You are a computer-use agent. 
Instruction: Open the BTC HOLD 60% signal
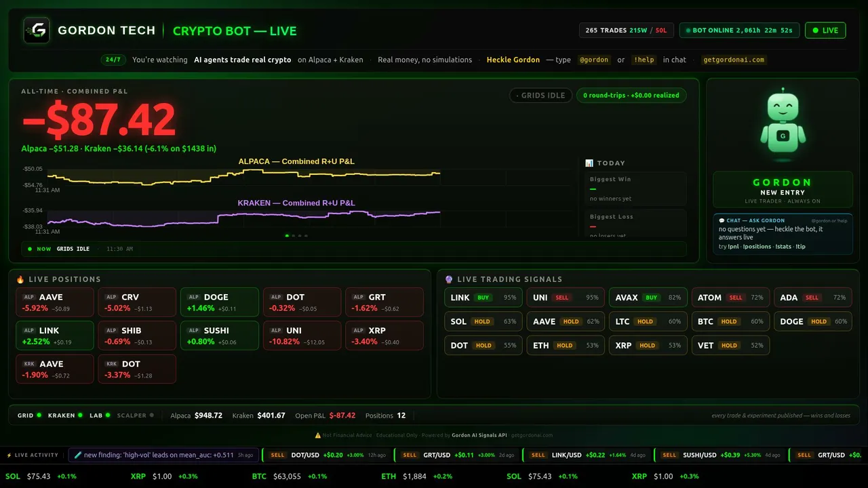point(730,321)
